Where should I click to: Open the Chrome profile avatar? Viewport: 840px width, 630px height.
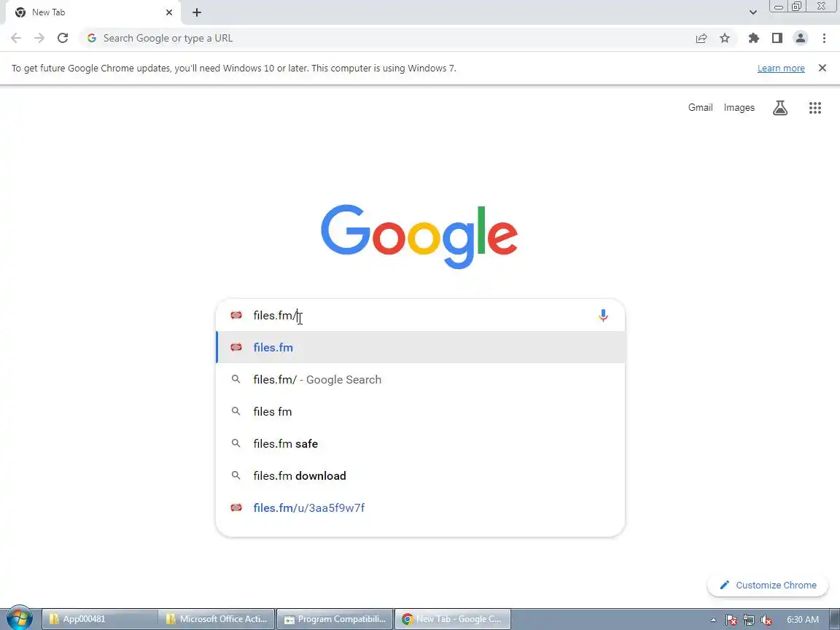click(801, 38)
